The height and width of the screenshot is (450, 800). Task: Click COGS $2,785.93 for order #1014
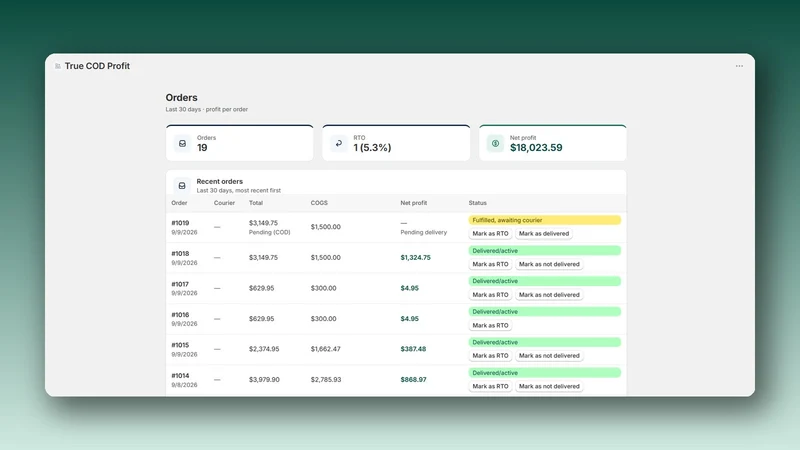point(326,380)
